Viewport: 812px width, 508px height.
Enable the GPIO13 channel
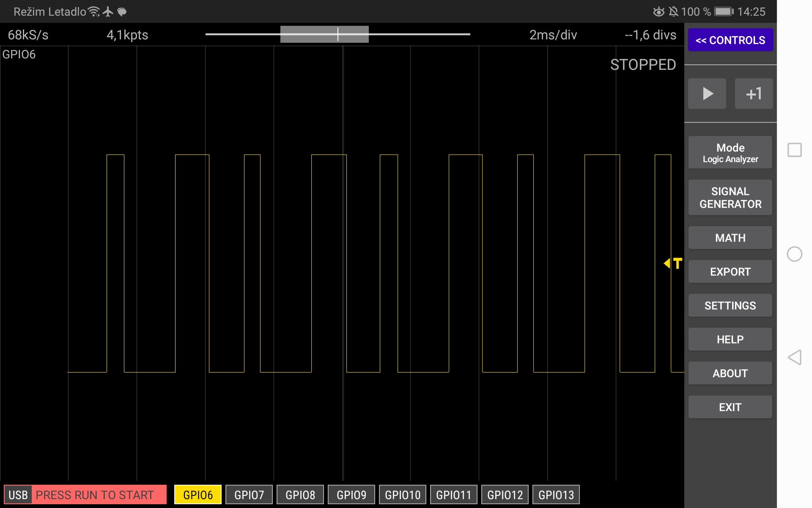[x=556, y=494]
